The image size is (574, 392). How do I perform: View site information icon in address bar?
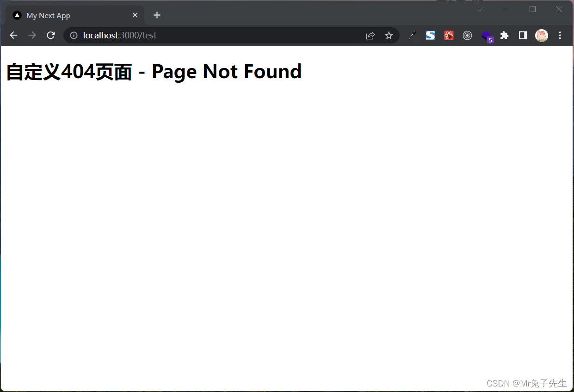click(74, 36)
